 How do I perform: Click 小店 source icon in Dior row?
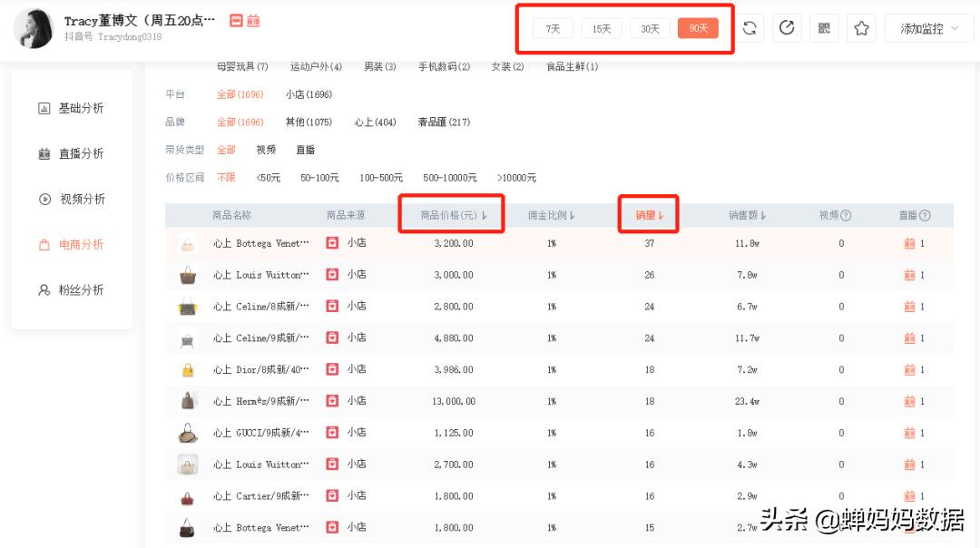[332, 369]
